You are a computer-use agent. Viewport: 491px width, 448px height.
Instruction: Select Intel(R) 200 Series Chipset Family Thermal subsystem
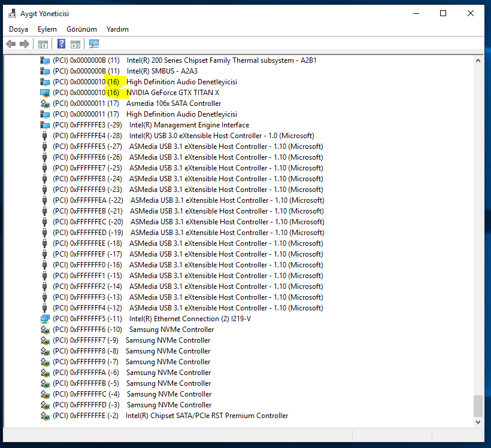(x=184, y=60)
